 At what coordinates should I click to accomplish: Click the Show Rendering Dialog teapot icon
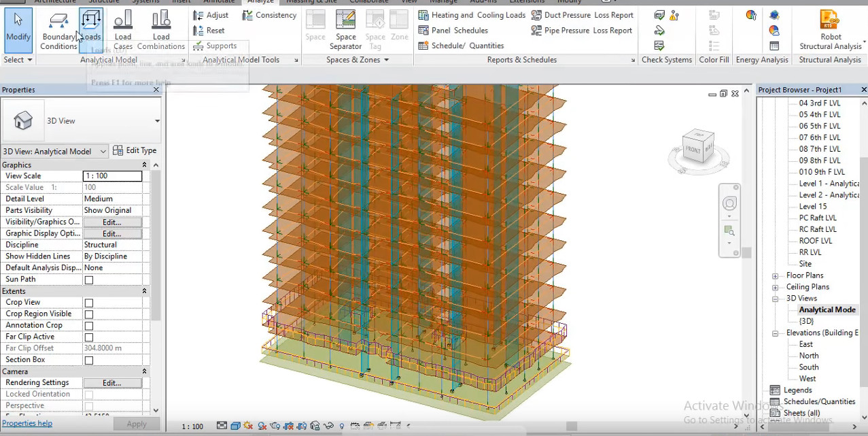point(275,426)
